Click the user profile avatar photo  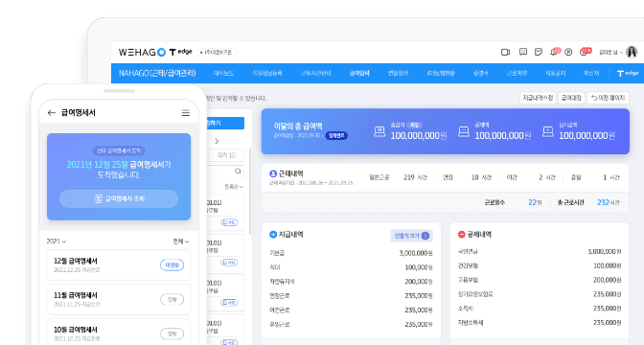click(x=632, y=52)
